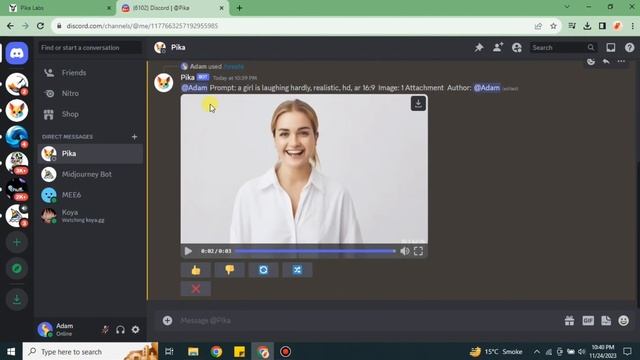
Task: Reply to the Pika message arrow icon
Action: (x=606, y=61)
